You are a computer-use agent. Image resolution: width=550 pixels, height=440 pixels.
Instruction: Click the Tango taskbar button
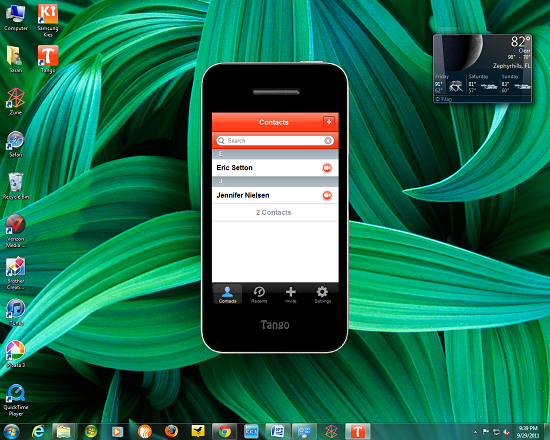click(x=357, y=431)
